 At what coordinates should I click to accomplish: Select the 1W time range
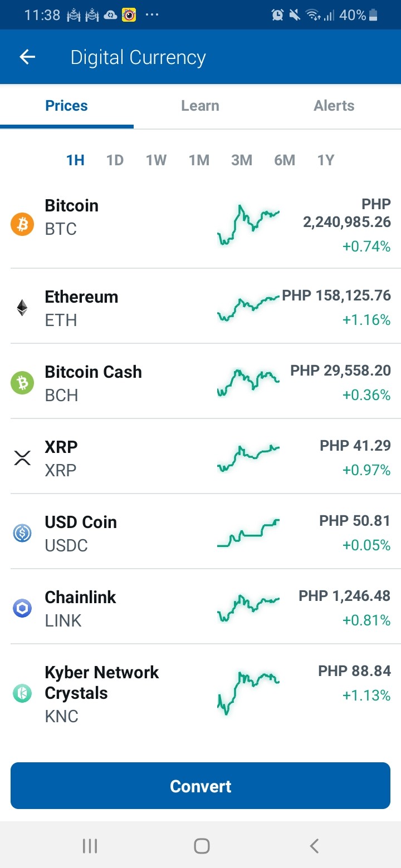click(156, 160)
